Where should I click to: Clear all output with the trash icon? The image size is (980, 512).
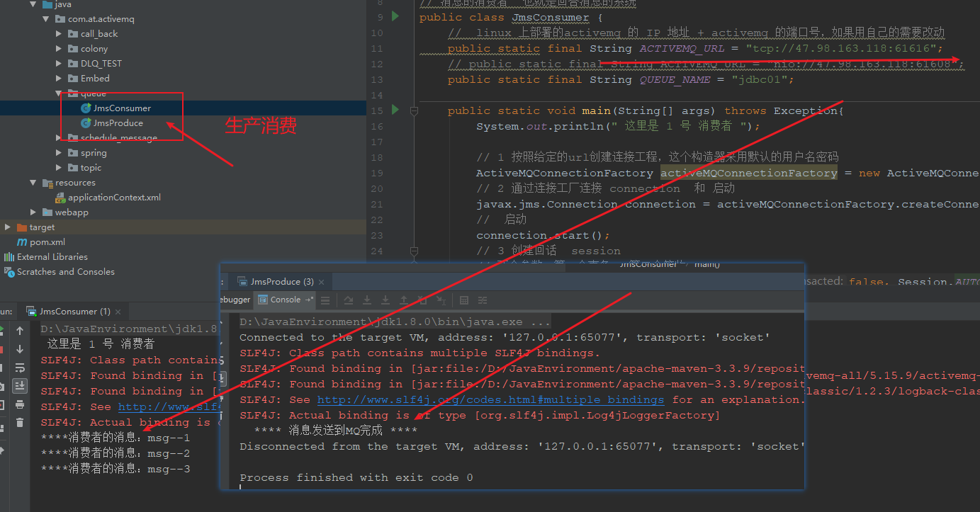(20, 423)
